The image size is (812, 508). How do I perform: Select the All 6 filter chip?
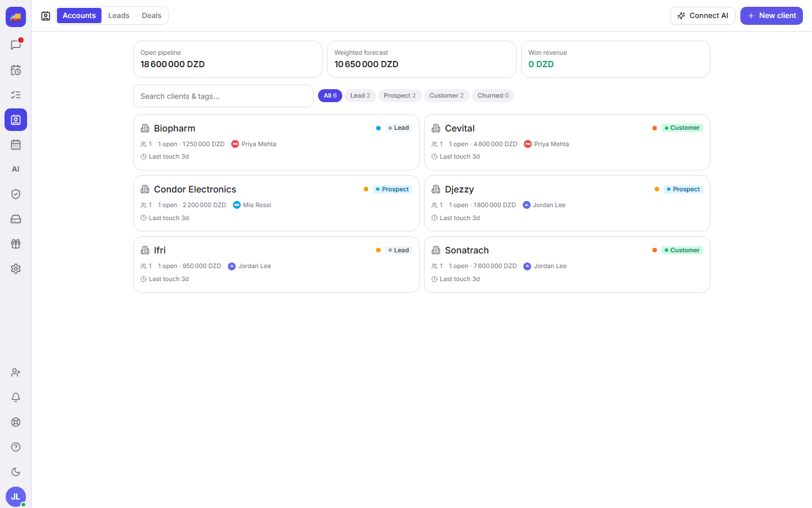(330, 96)
